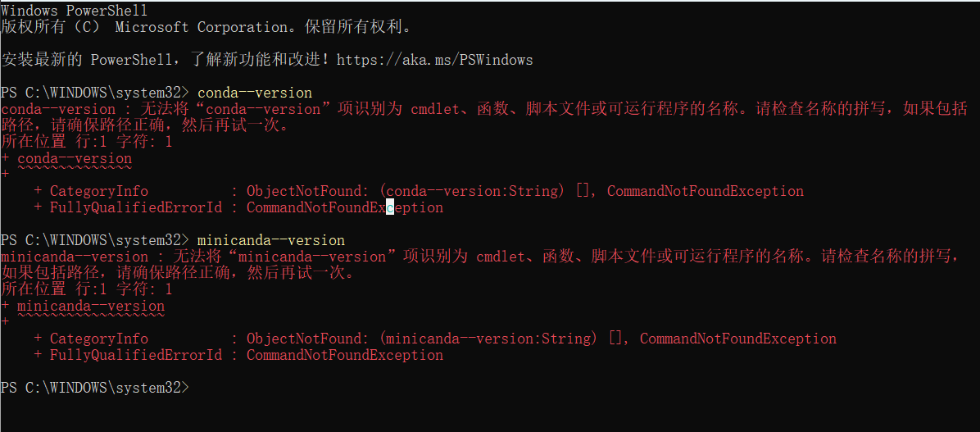
Task: Click "所在位置 行:1 字符: 1" under the conda error
Action: click(86, 142)
